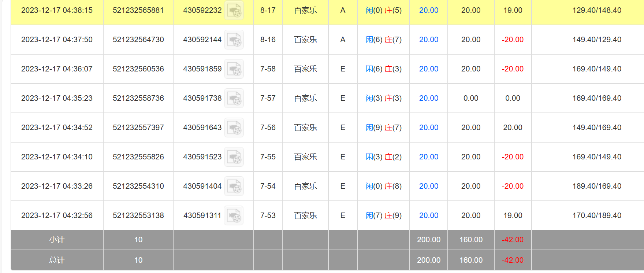This screenshot has width=644, height=273.
Task: Open video replay icon for game 430591311
Action: pyautogui.click(x=234, y=215)
